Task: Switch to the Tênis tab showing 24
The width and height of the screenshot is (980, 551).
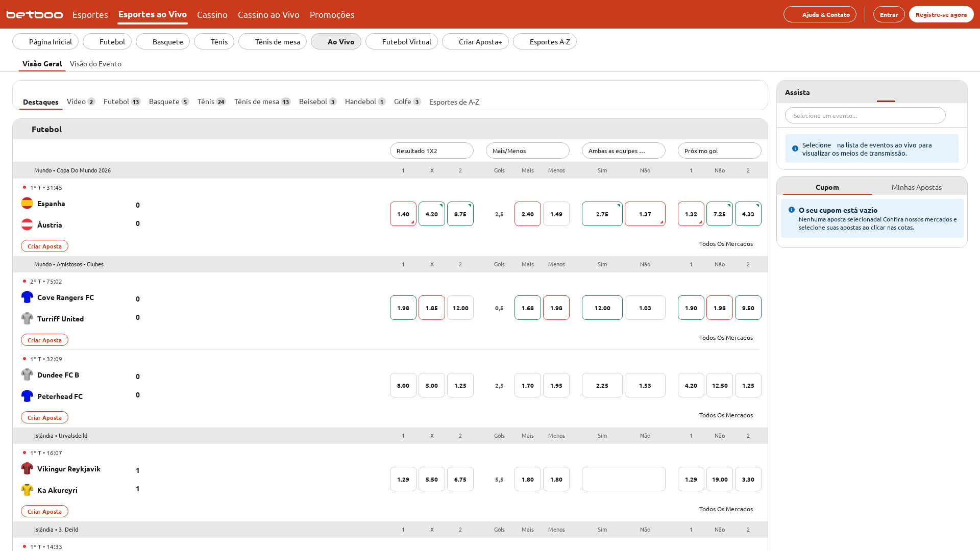Action: (212, 102)
